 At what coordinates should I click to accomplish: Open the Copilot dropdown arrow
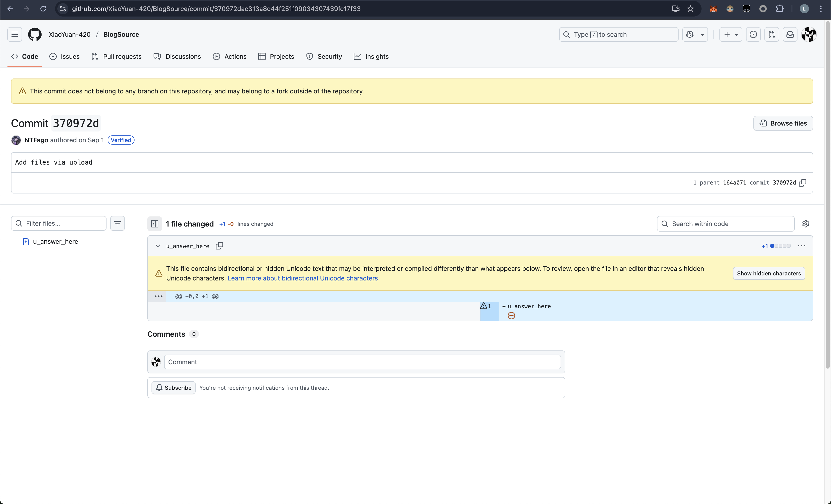pyautogui.click(x=702, y=34)
